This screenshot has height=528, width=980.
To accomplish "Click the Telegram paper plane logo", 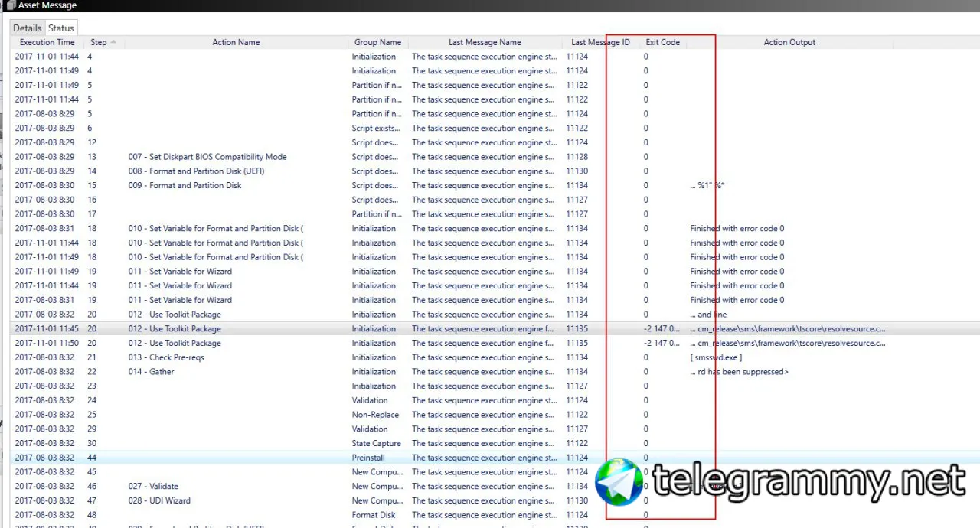I will tap(619, 481).
